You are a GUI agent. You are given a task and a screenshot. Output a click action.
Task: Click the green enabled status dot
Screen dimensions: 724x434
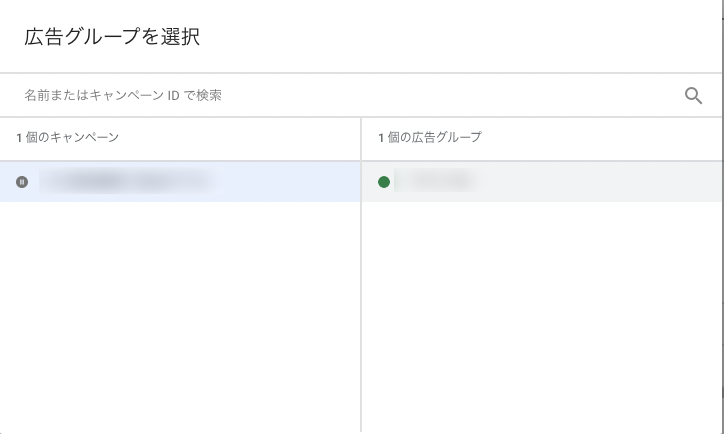(384, 181)
